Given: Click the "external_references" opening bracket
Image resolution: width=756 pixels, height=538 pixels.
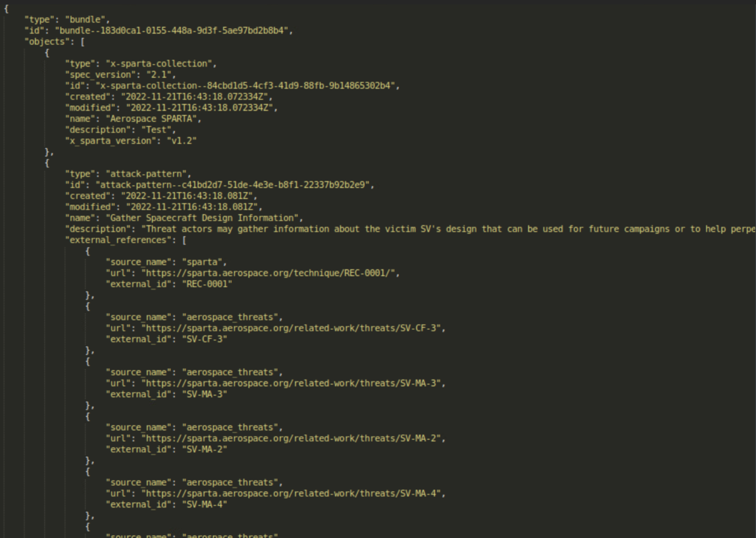Looking at the screenshot, I should coord(184,240).
